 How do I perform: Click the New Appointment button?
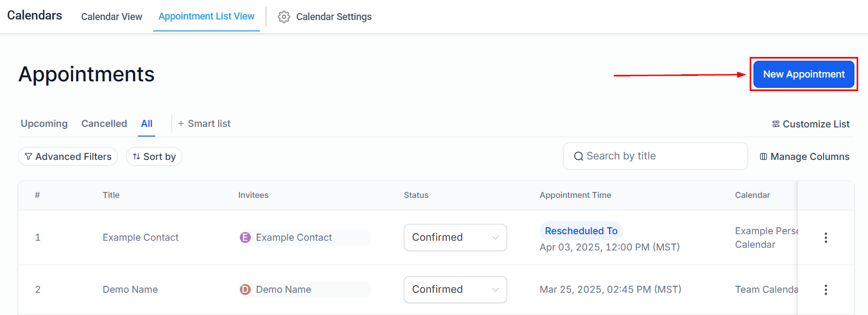[x=804, y=74]
